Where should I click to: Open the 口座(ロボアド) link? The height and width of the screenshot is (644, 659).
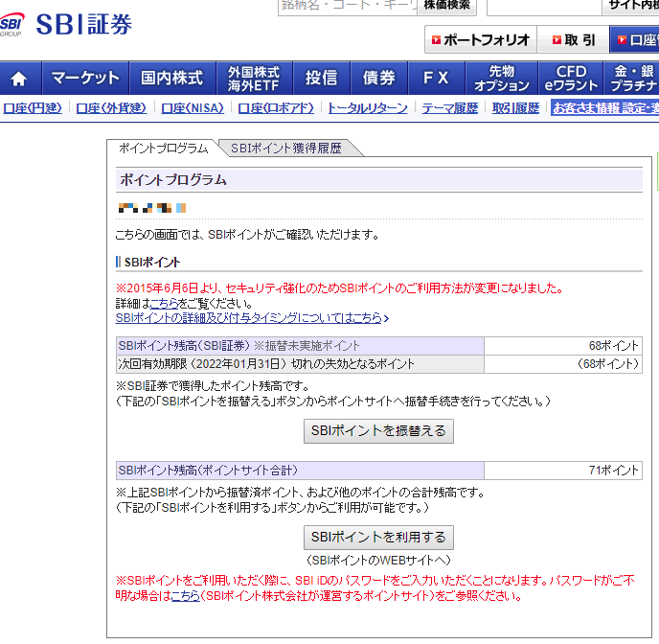(x=276, y=108)
